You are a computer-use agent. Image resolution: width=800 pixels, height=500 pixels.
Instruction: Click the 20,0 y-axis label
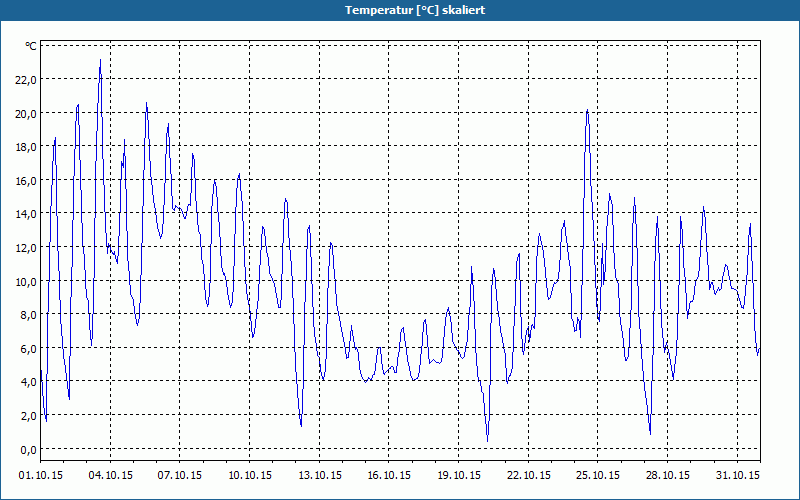pos(25,113)
